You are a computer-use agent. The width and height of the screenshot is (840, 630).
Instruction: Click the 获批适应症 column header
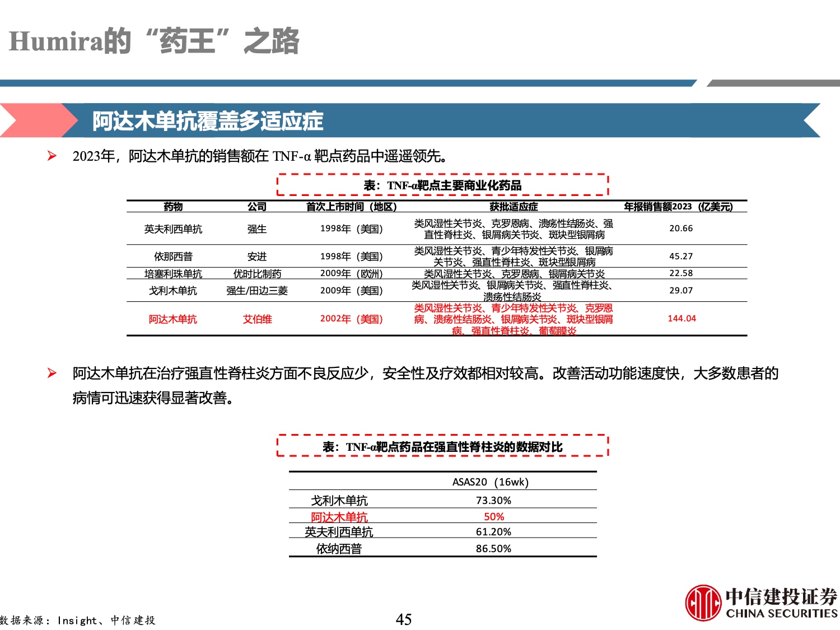[514, 207]
